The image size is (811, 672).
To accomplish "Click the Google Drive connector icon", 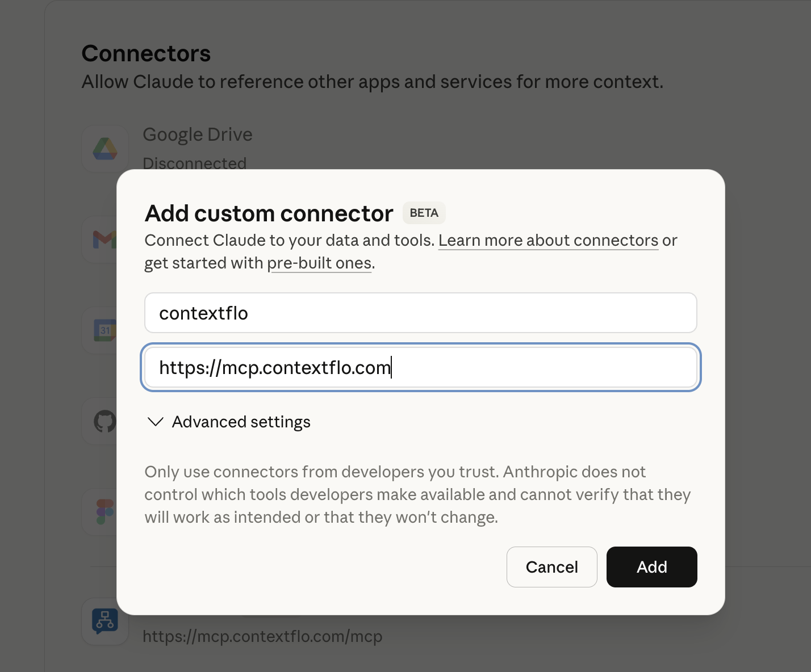I will [x=105, y=149].
